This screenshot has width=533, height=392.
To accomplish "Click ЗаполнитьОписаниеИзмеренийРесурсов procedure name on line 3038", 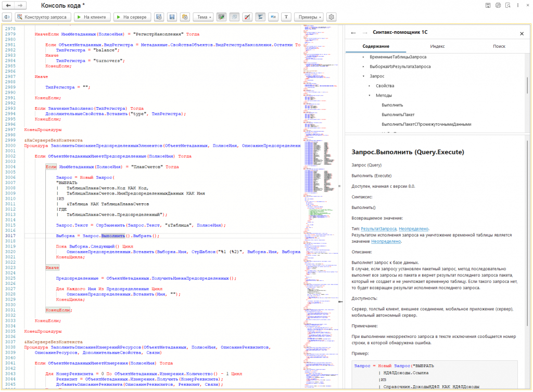I will 96,347.
